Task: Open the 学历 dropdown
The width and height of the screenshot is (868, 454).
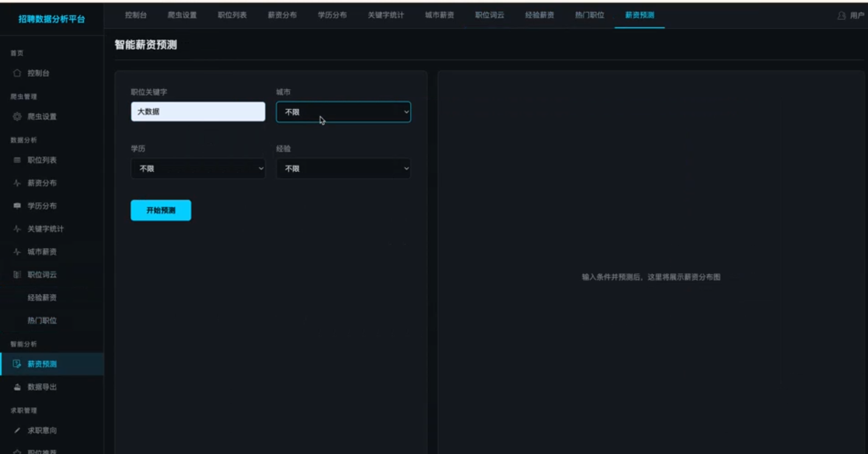Action: coord(198,168)
